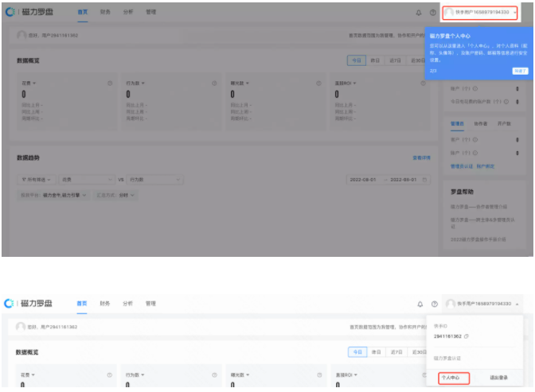Click the info icon on upper 花费 card
Screen dimensions: 535x392
click(x=109, y=83)
